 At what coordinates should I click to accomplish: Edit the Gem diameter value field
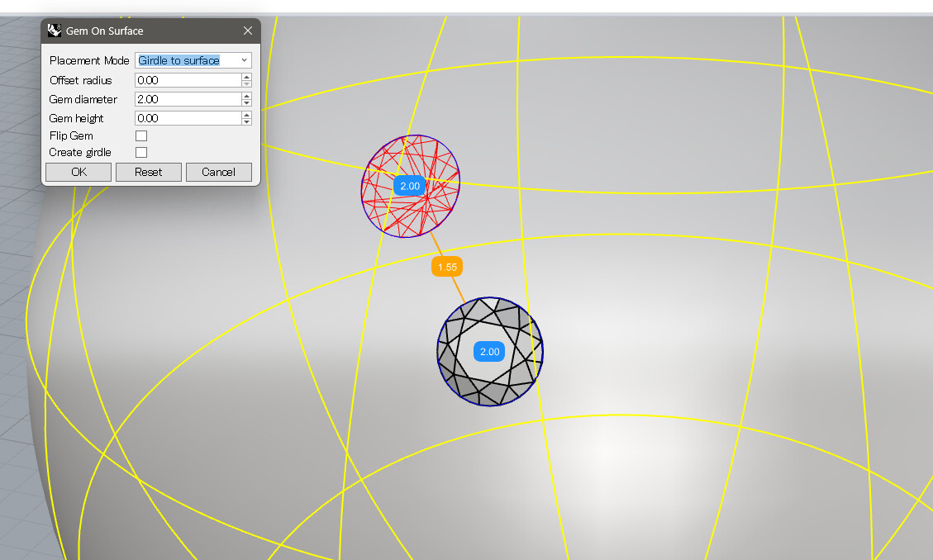(x=186, y=99)
